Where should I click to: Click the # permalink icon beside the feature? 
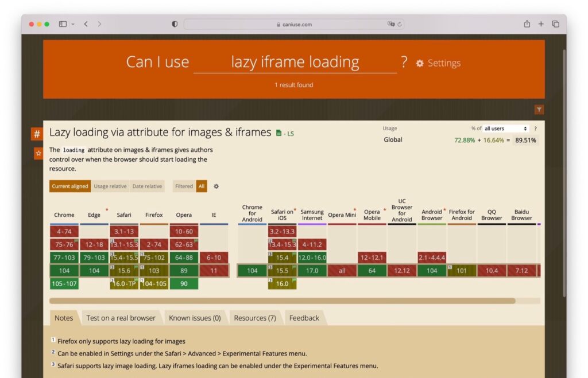(x=37, y=134)
